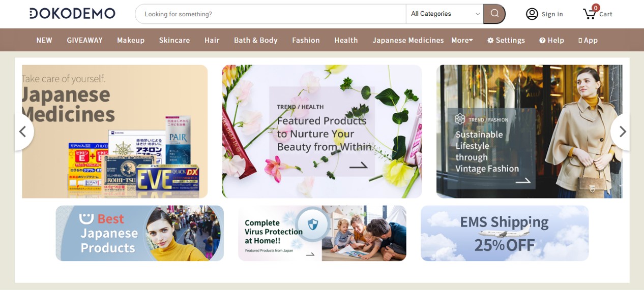Screen dimensions: 644x290
Task: Open Complete Virus Protection banner
Action: pyautogui.click(x=322, y=233)
